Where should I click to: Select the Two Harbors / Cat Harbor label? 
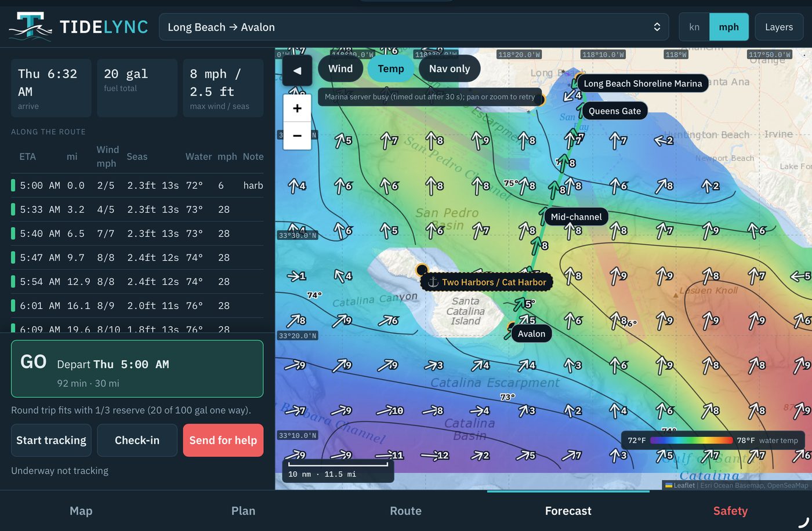tap(487, 282)
